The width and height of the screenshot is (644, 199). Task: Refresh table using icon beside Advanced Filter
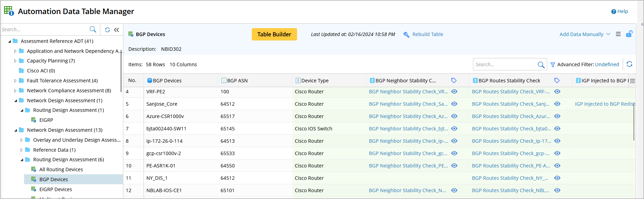(629, 64)
